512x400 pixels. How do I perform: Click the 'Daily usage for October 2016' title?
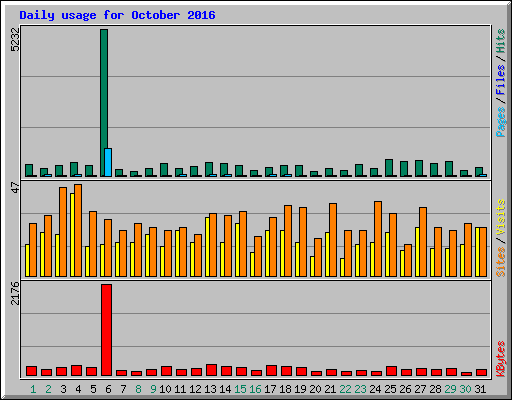coord(117,15)
